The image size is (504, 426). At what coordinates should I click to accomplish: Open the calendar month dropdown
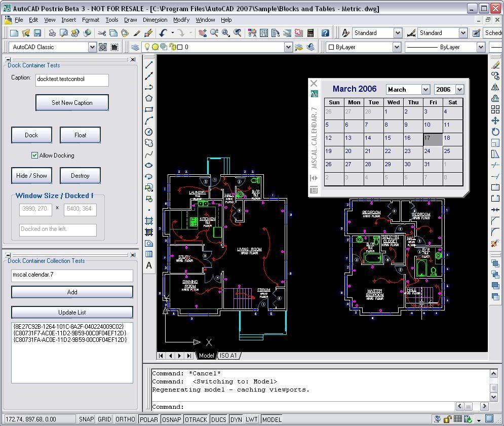pyautogui.click(x=425, y=90)
